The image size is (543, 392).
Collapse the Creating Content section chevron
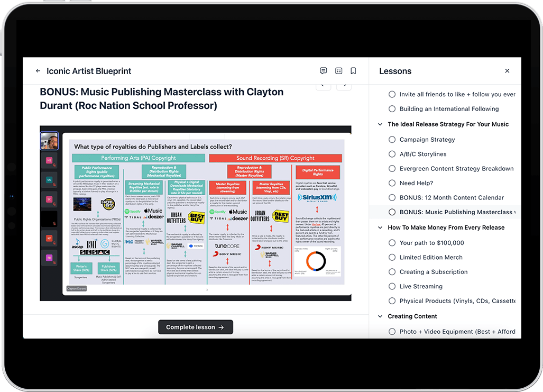(380, 316)
